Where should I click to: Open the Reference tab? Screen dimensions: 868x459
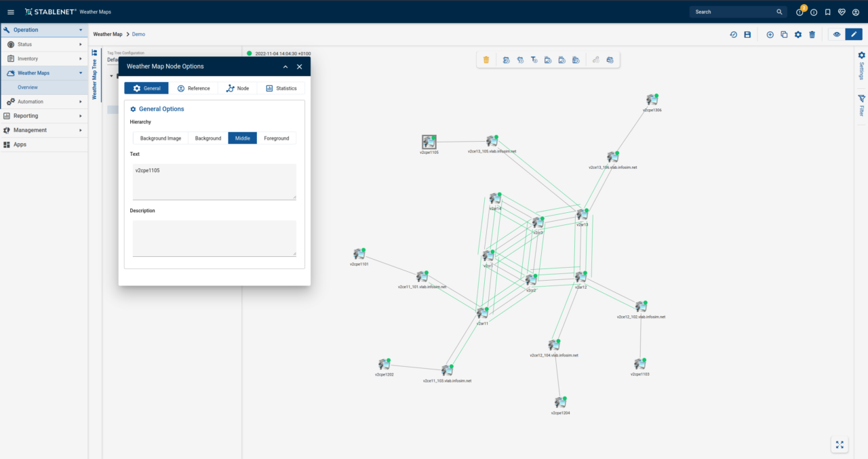[x=193, y=88]
